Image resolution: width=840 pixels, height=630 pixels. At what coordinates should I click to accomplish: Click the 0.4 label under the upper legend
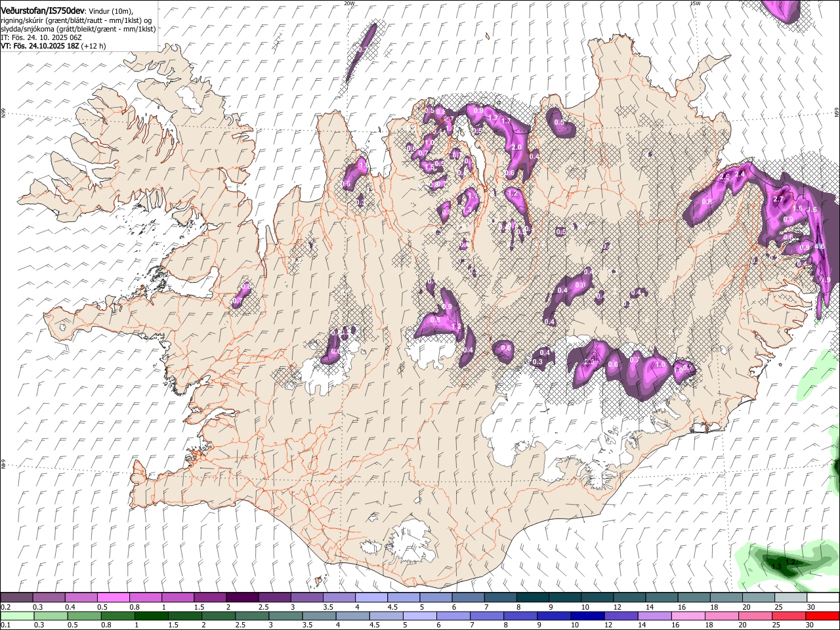pos(70,607)
